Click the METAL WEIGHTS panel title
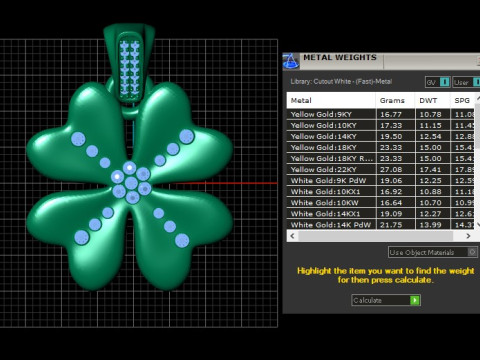The image size is (480, 360). (x=340, y=57)
